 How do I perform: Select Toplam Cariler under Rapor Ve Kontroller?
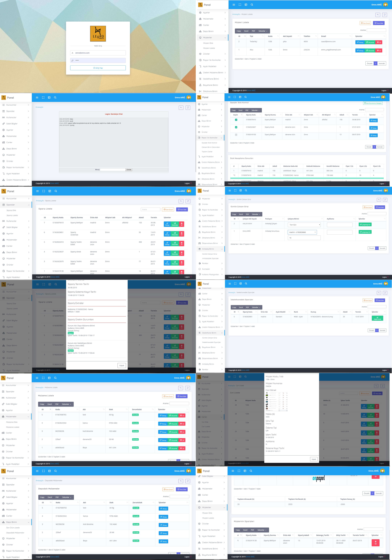[207, 152]
